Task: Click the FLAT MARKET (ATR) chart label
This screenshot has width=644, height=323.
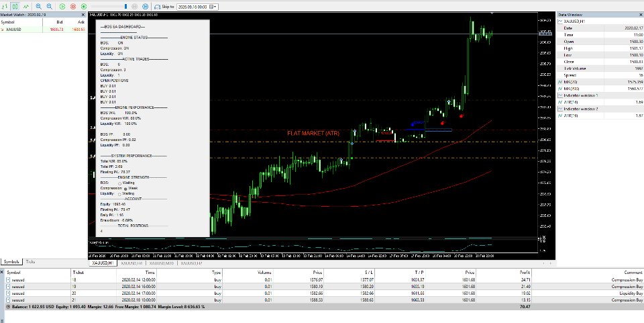Action: point(313,134)
